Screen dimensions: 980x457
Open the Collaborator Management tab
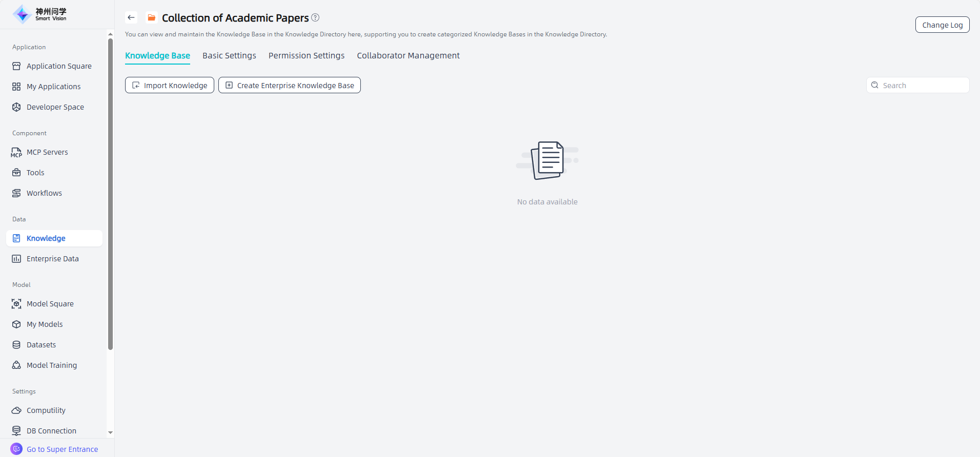tap(408, 55)
